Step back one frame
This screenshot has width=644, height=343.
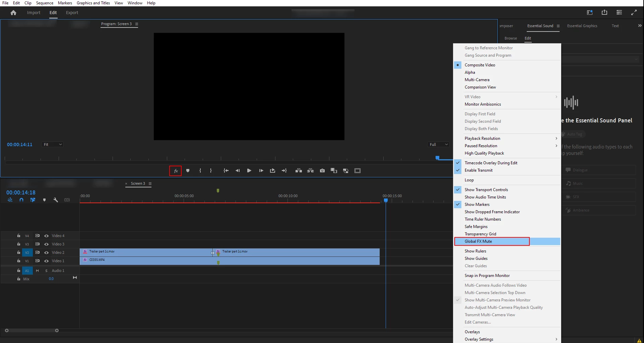click(x=238, y=171)
